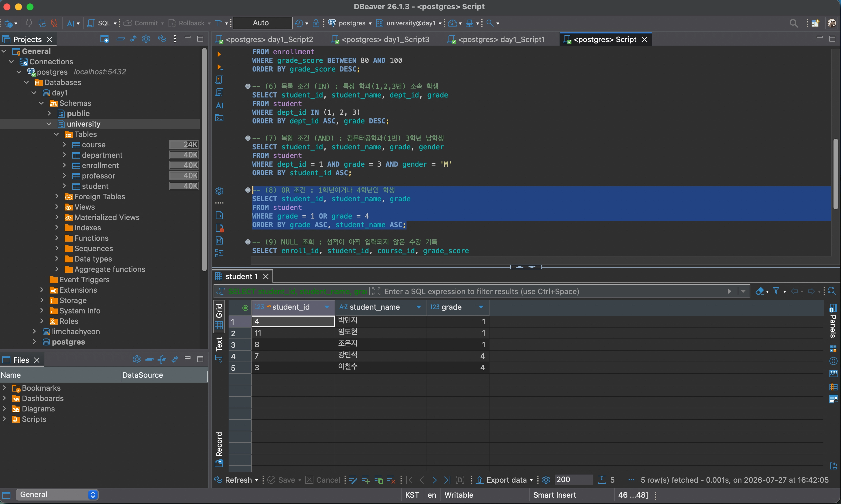
Task: Click the grey global search magnifier
Action: point(793,23)
